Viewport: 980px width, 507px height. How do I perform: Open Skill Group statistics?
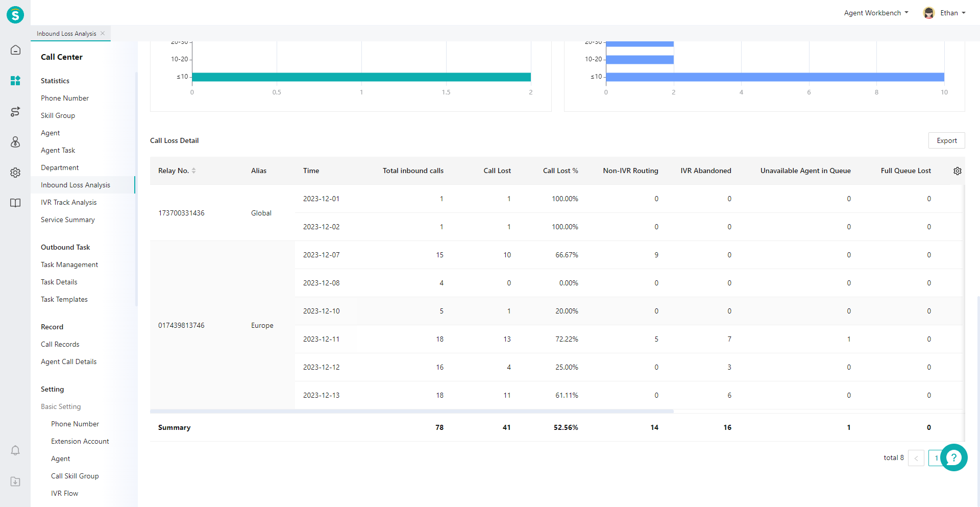[58, 115]
